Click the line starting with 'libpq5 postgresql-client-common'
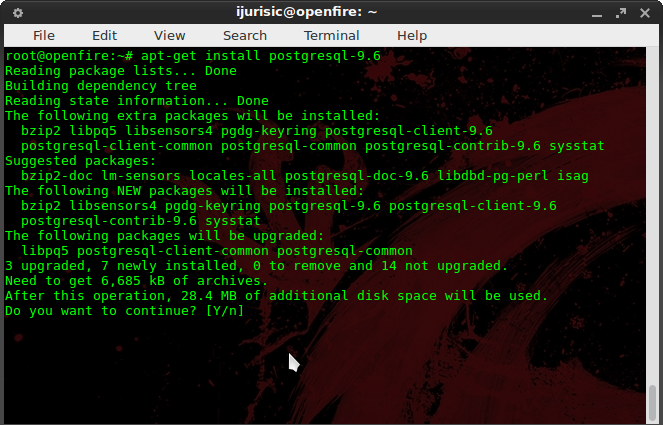 217,251
